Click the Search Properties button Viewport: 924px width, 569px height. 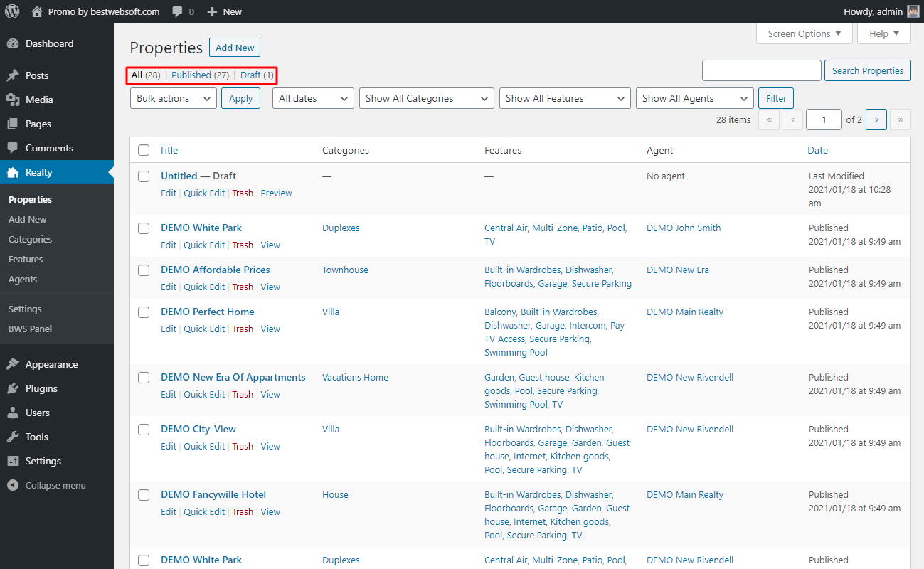point(868,70)
